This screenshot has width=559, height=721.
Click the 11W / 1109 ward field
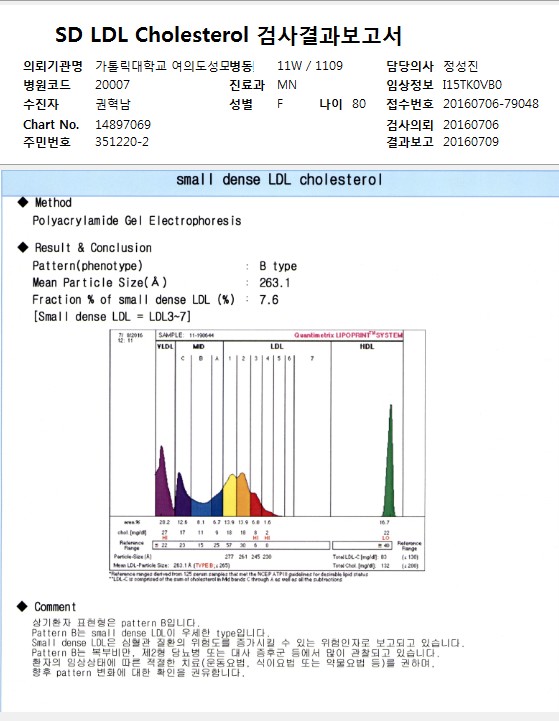click(310, 66)
